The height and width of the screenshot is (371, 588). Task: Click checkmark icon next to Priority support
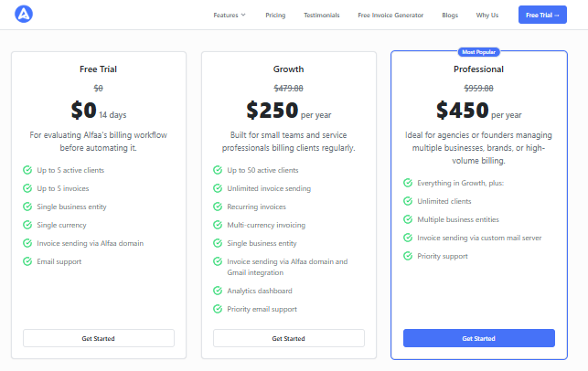pyautogui.click(x=408, y=256)
